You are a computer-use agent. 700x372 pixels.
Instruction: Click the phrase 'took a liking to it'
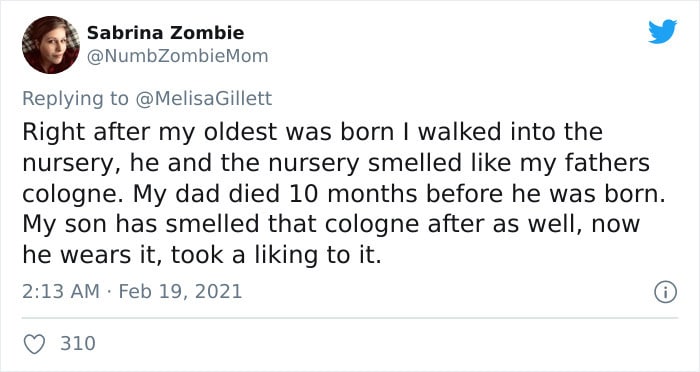[x=276, y=255]
